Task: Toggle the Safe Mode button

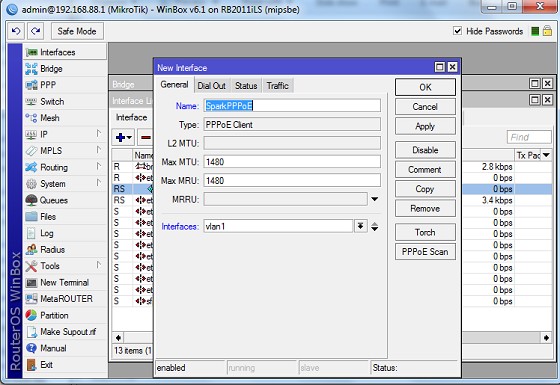Action: [77, 31]
